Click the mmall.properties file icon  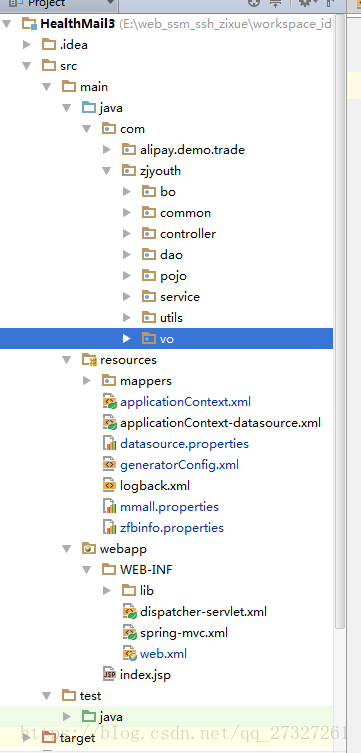tap(110, 507)
